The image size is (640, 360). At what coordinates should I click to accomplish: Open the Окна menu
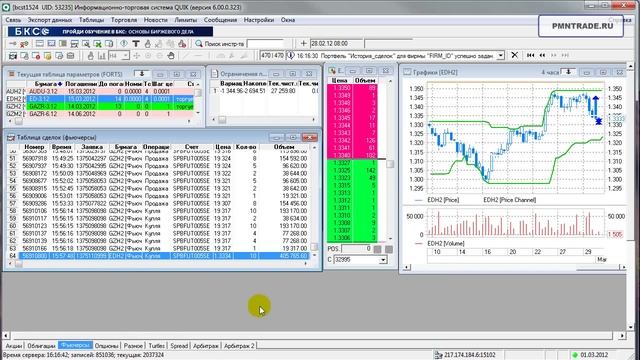288,20
